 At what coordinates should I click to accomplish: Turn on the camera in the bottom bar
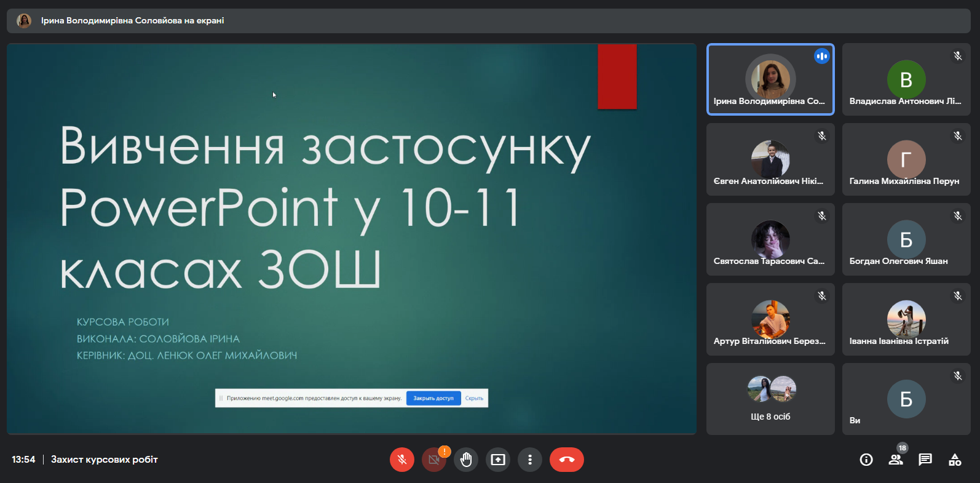434,460
